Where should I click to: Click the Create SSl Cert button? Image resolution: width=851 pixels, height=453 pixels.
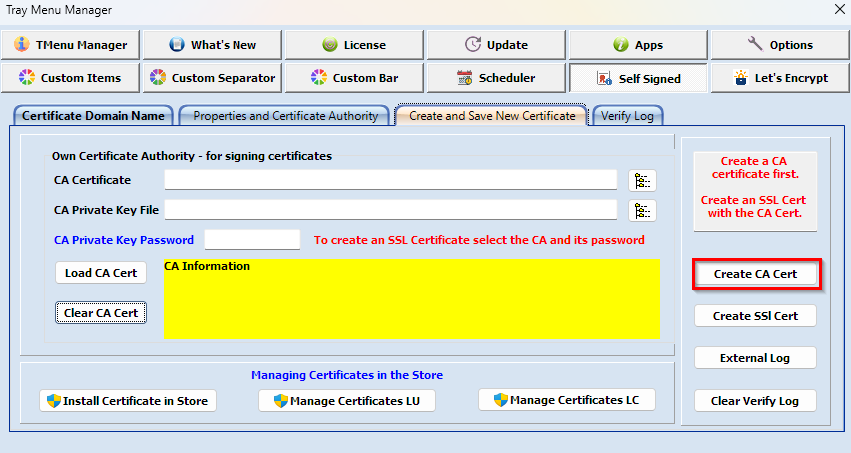(x=755, y=316)
